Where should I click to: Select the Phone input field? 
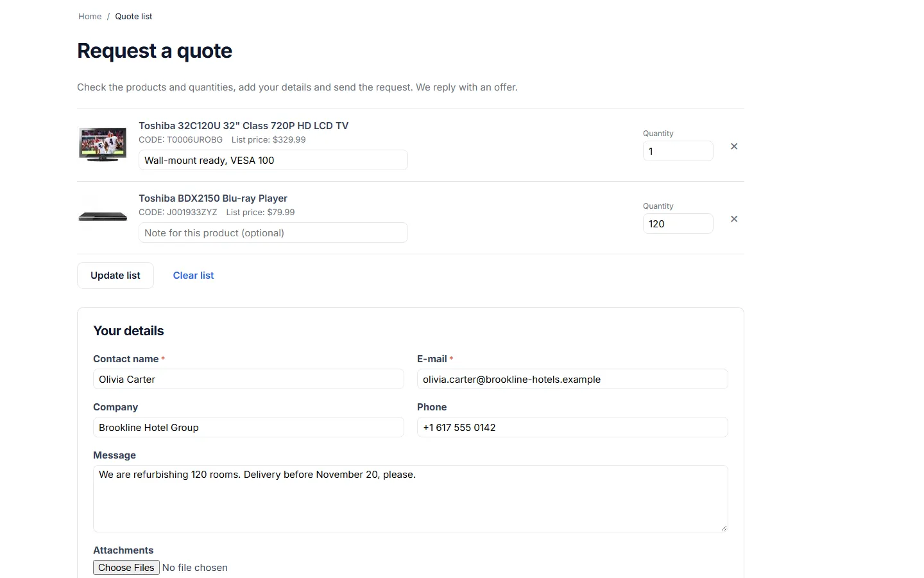pyautogui.click(x=572, y=427)
